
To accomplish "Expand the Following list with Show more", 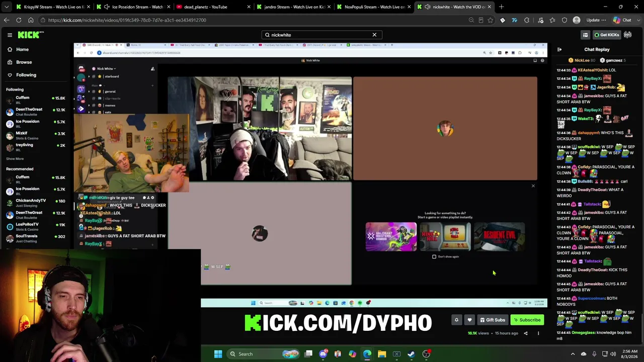I will click(15, 159).
